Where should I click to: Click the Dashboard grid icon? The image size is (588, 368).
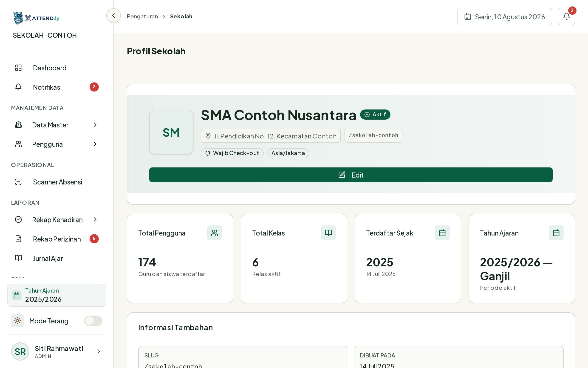(x=18, y=68)
